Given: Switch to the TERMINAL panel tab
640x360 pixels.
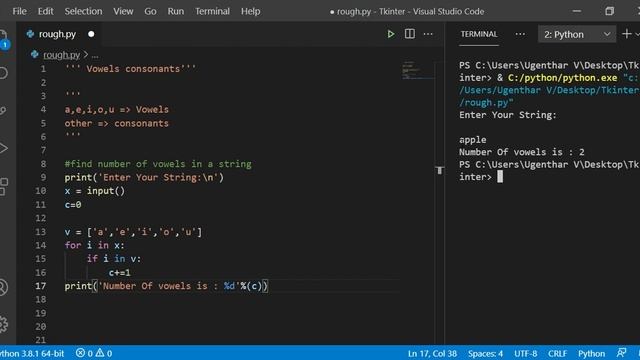Looking at the screenshot, I should click(479, 34).
